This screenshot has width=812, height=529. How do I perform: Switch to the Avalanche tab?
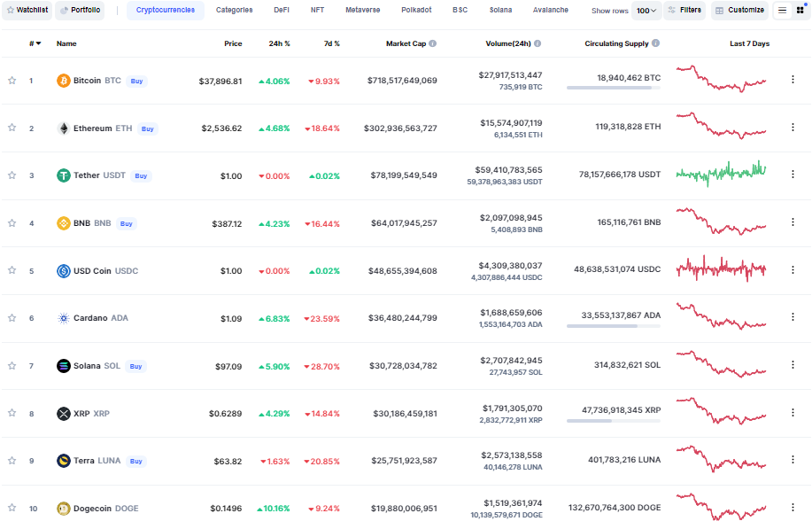(x=550, y=10)
